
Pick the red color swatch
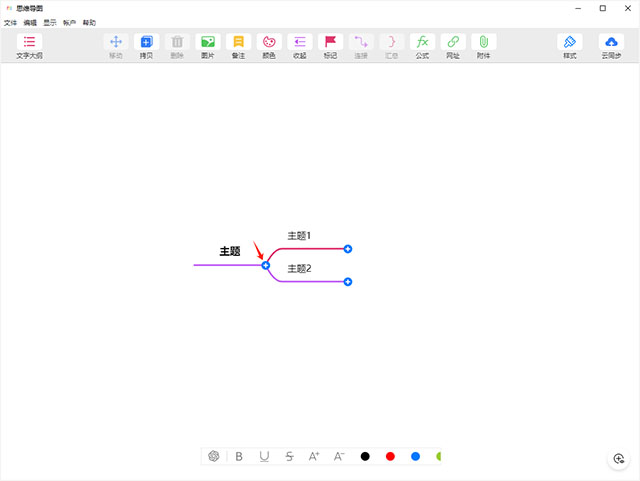coord(390,456)
